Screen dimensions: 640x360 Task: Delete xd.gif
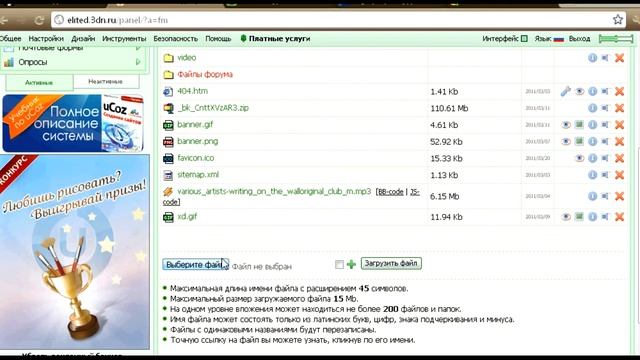(620, 217)
